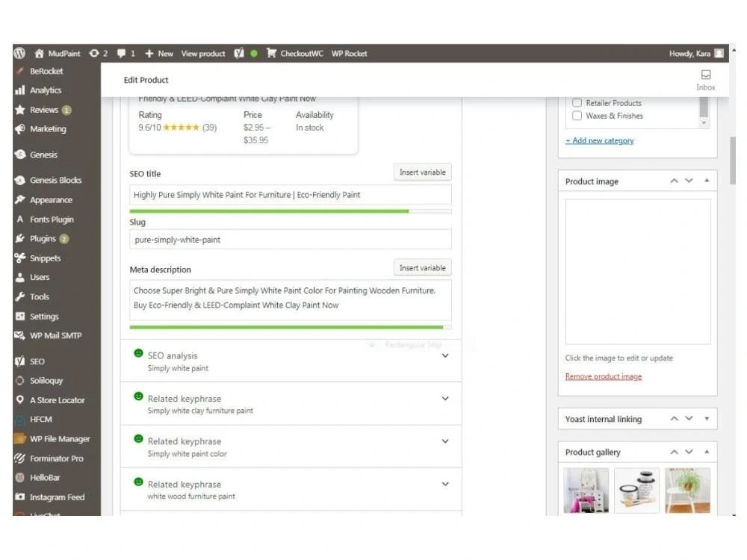Screen dimensions: 747x560
Task: Click the product image placeholder area
Action: point(638,272)
